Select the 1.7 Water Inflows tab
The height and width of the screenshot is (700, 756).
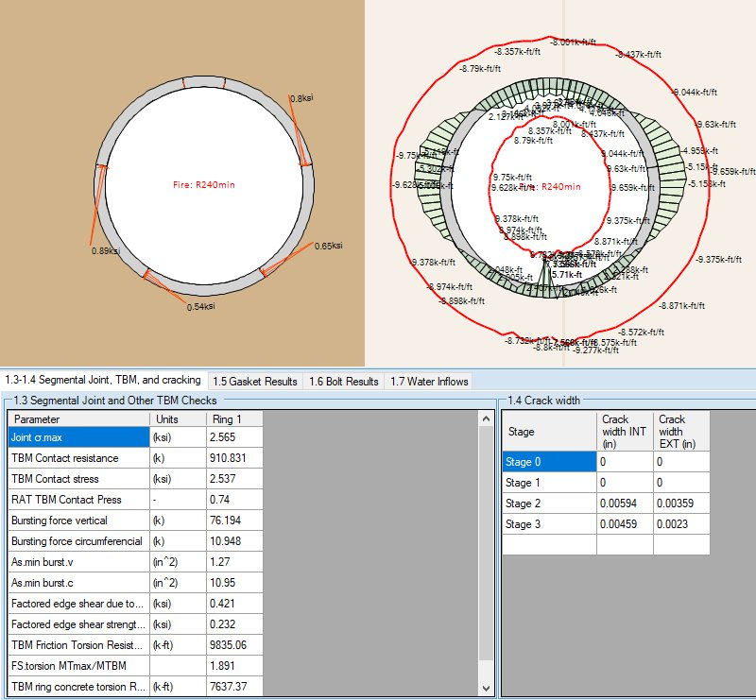point(427,381)
